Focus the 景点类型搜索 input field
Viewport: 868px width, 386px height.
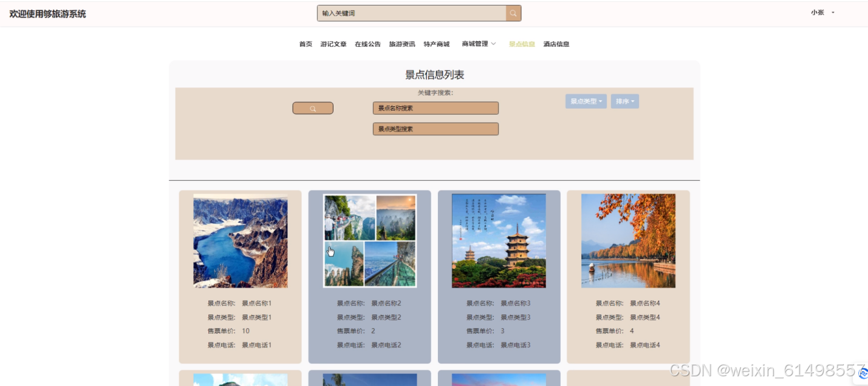click(436, 129)
